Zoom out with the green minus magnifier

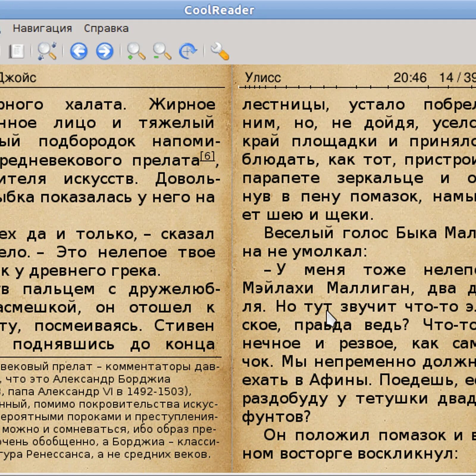coord(162,51)
